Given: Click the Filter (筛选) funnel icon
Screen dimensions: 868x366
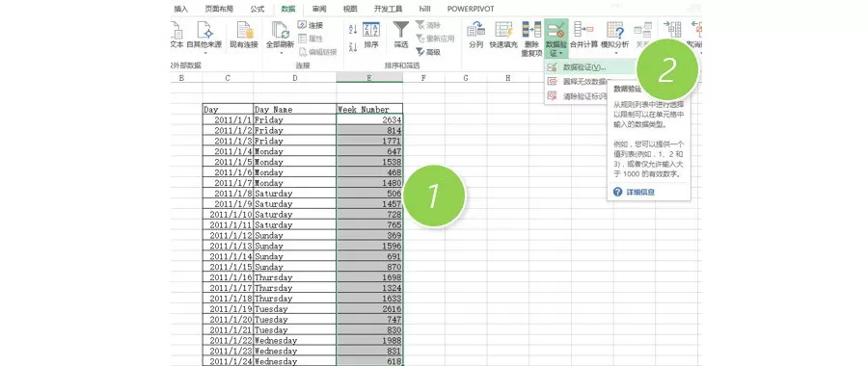Looking at the screenshot, I should 401,35.
